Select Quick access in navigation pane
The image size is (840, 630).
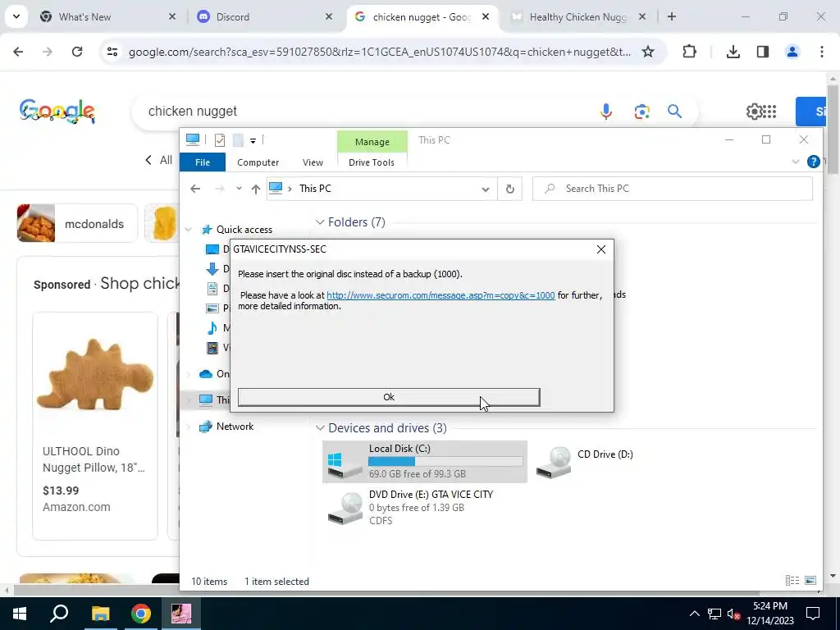[244, 230]
